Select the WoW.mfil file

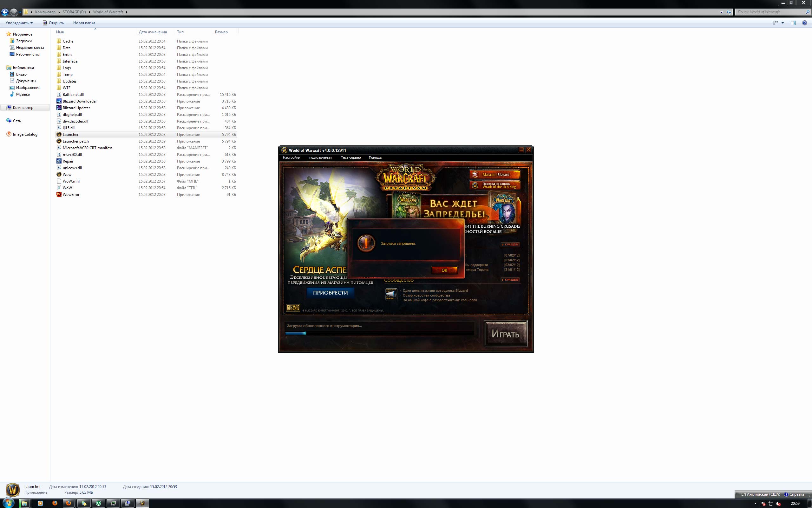point(71,181)
